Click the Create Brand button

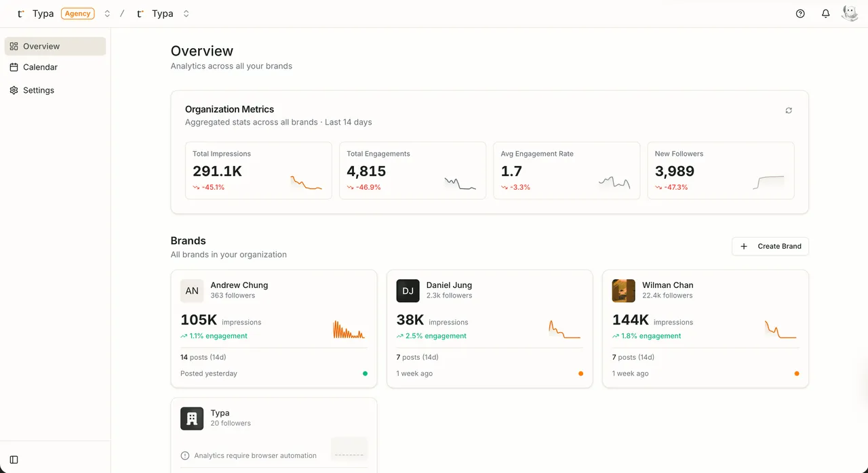pos(770,246)
